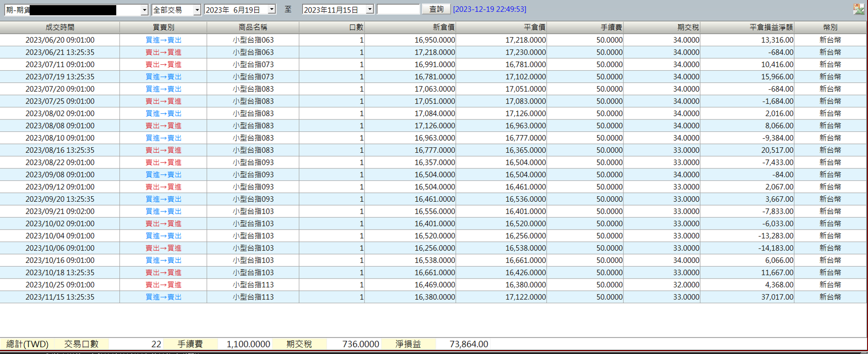Click the 查詢 query button
Screen dimensions: 868x354
click(x=436, y=9)
